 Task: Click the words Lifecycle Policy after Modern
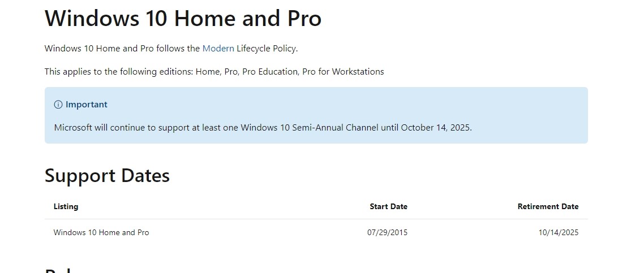(266, 49)
